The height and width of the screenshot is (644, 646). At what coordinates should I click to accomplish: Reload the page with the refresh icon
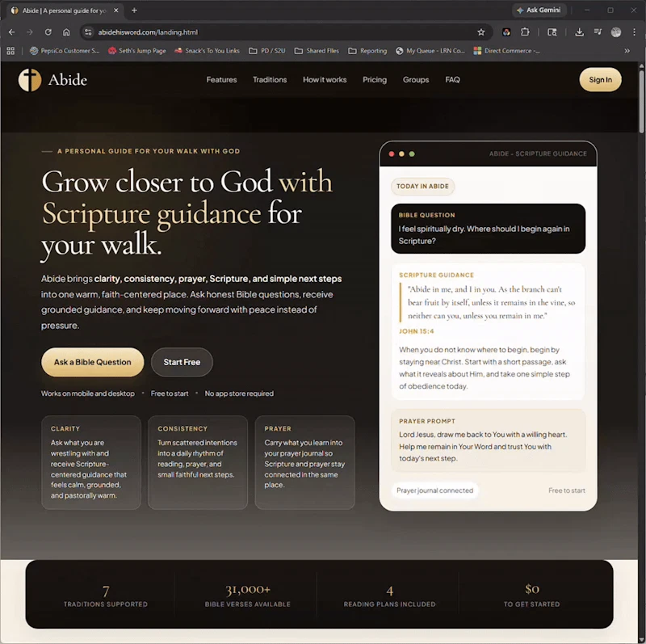click(x=48, y=32)
